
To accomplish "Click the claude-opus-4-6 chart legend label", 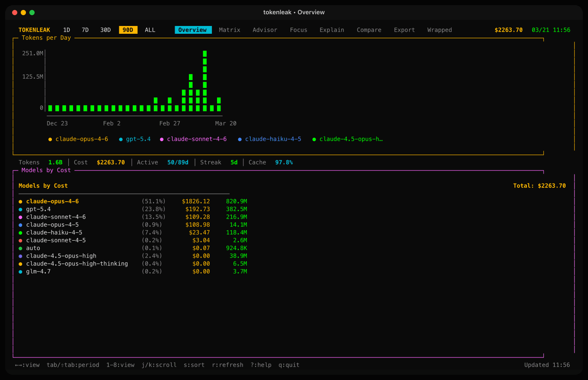I will (82, 139).
